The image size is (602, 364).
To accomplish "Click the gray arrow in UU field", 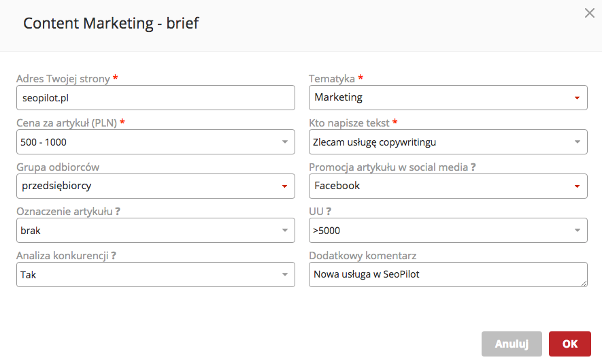I will pos(577,231).
